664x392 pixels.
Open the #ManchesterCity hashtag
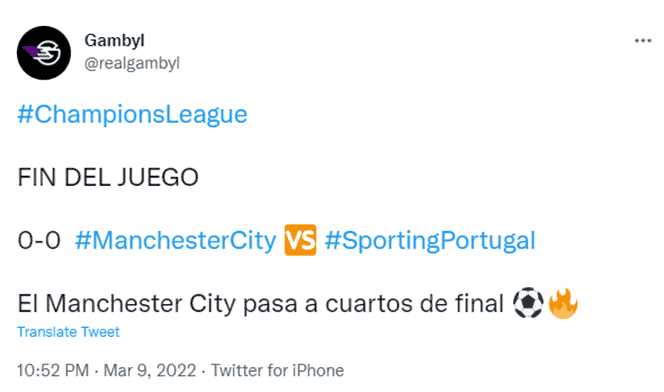click(176, 240)
